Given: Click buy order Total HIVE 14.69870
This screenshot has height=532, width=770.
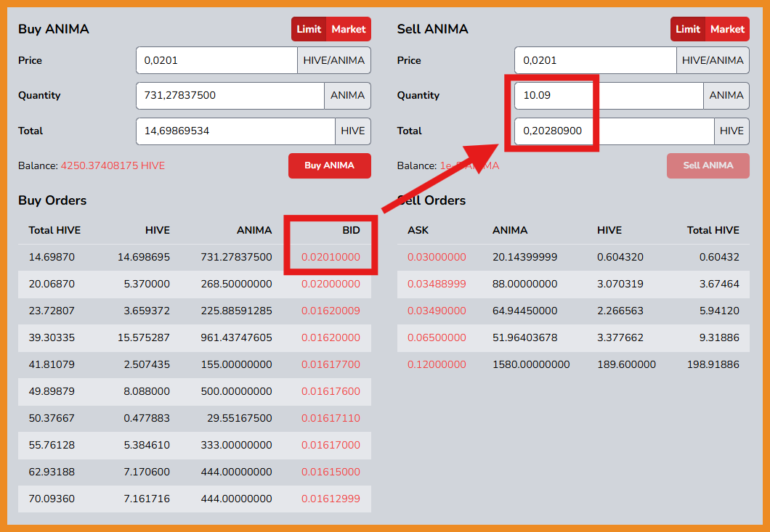Looking at the screenshot, I should coord(52,257).
